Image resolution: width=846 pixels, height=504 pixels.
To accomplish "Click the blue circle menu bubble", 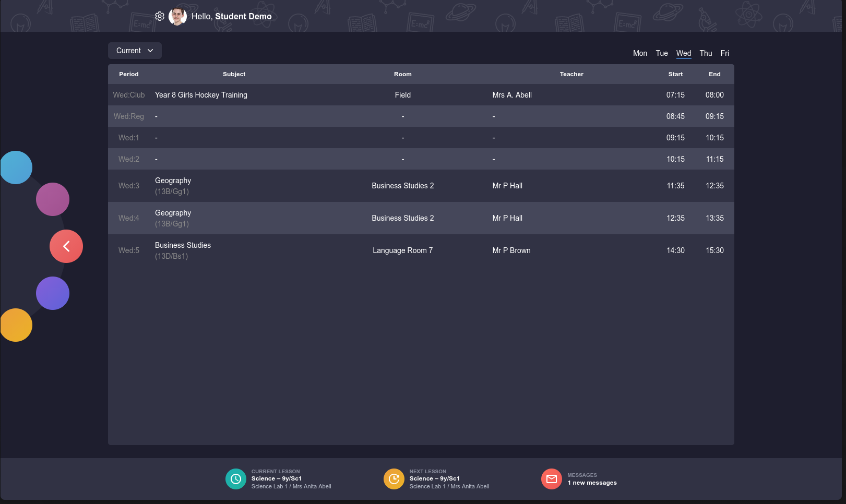I will coord(16,167).
